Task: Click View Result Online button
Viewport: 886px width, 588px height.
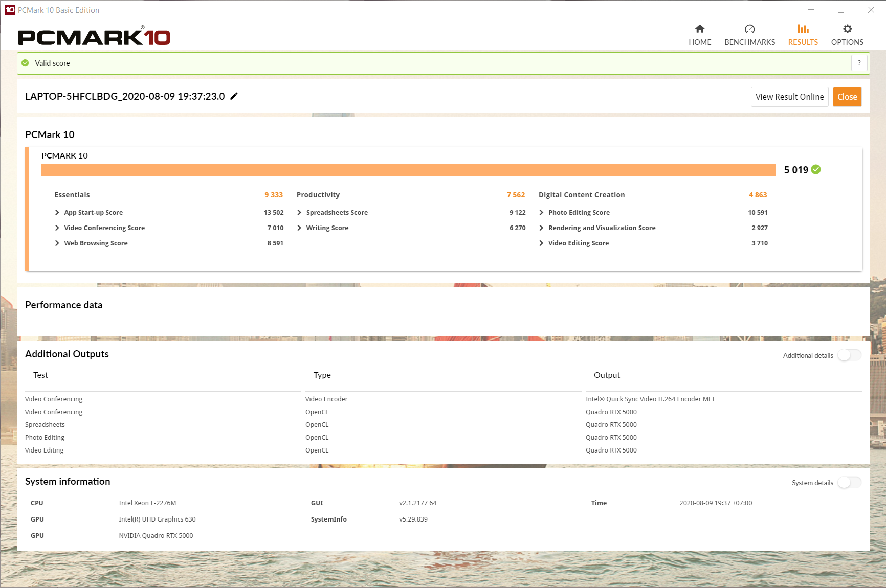Action: [790, 97]
